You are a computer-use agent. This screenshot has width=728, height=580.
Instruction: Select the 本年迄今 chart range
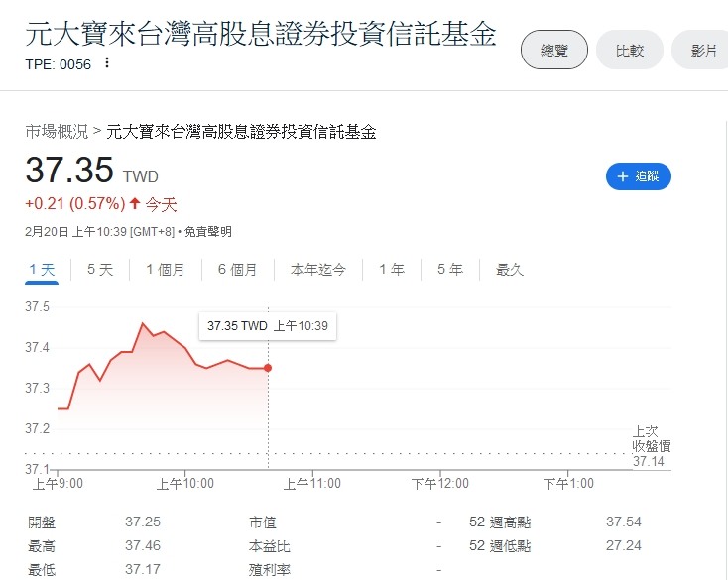[318, 269]
